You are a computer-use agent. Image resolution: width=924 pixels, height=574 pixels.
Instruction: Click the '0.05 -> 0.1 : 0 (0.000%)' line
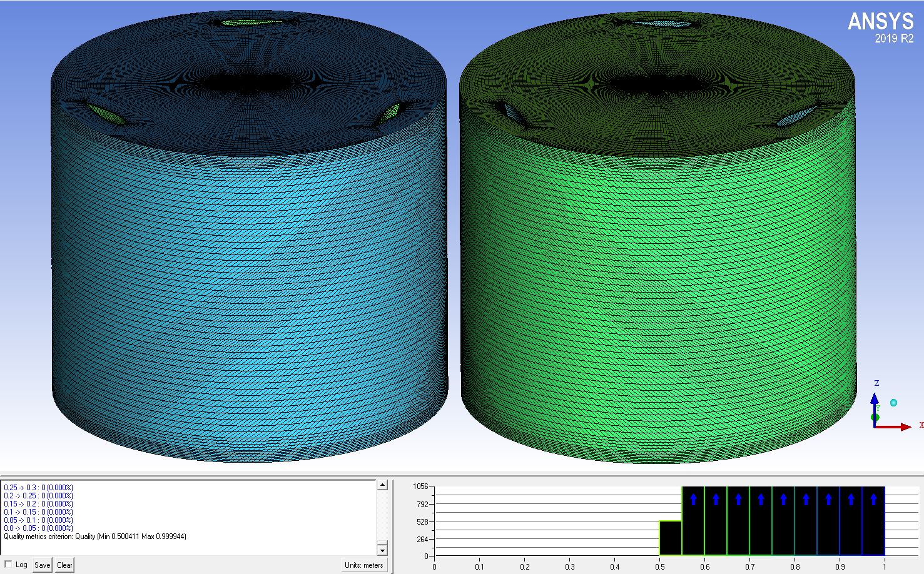[x=38, y=520]
